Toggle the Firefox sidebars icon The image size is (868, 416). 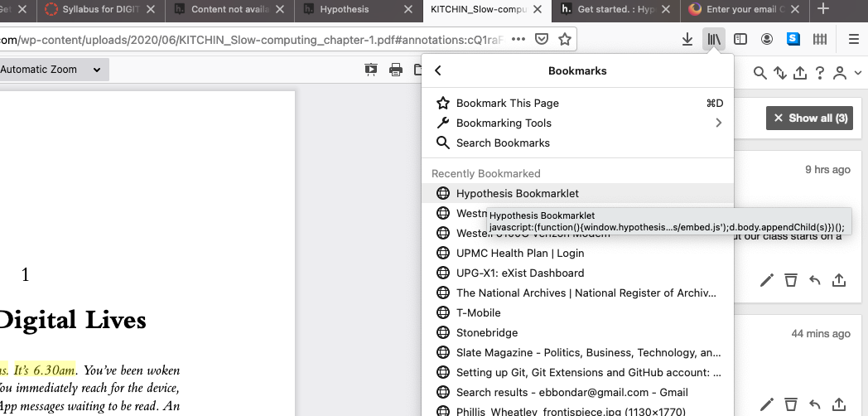[740, 39]
